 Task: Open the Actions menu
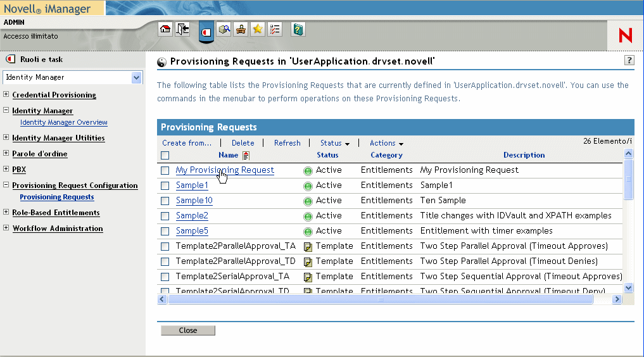pos(386,143)
